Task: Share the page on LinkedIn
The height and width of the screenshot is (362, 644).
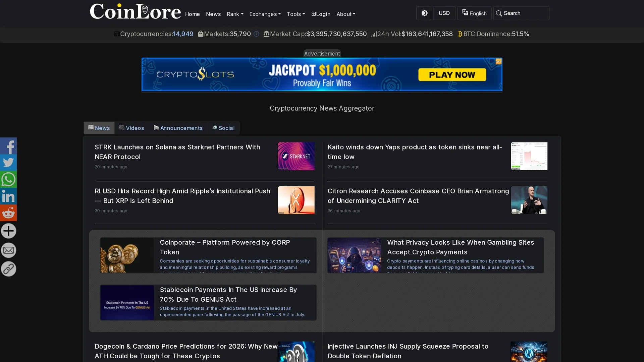Action: pos(8,196)
